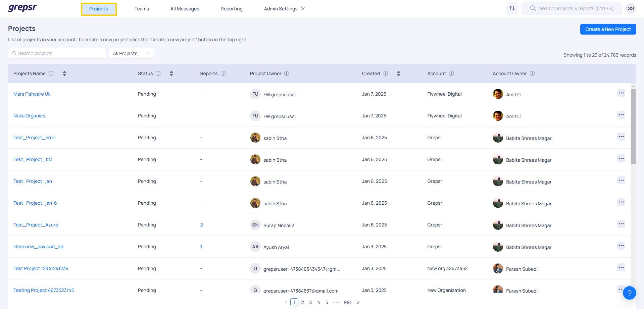The image size is (644, 309).
Task: Open the SS user avatar menu
Action: click(631, 8)
